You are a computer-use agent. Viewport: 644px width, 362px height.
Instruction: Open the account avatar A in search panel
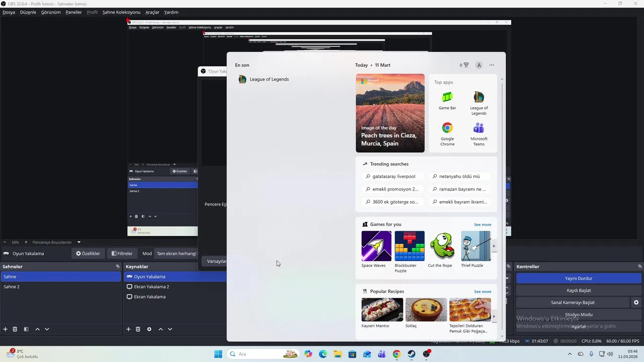pos(479,65)
